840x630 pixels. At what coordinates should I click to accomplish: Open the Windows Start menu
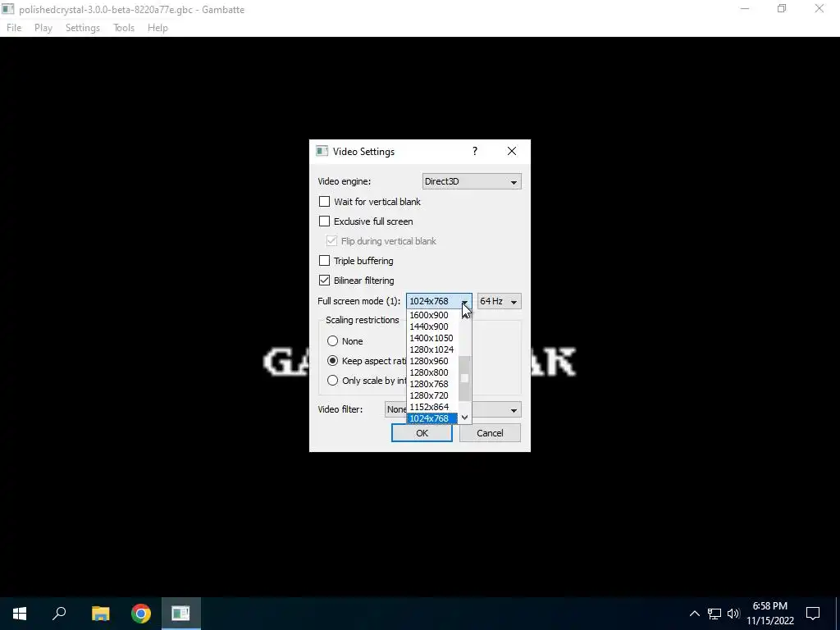pyautogui.click(x=20, y=614)
